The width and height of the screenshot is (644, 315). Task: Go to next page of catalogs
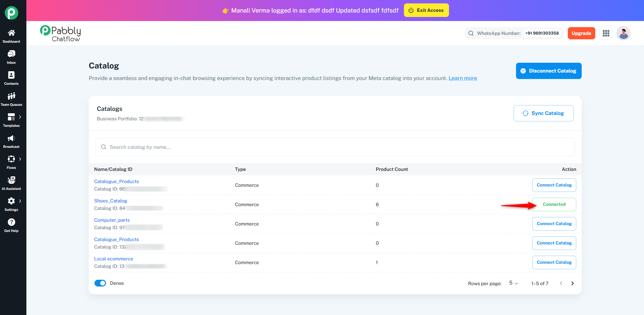tap(573, 283)
